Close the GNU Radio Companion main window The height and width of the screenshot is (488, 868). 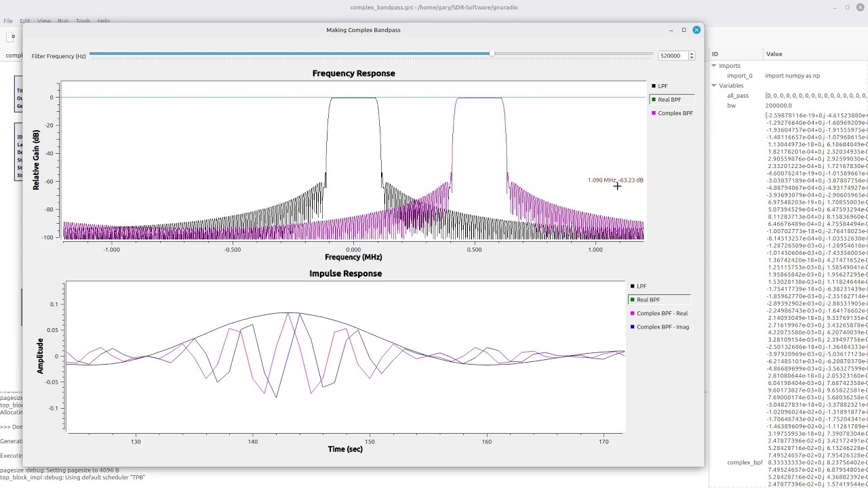point(859,7)
